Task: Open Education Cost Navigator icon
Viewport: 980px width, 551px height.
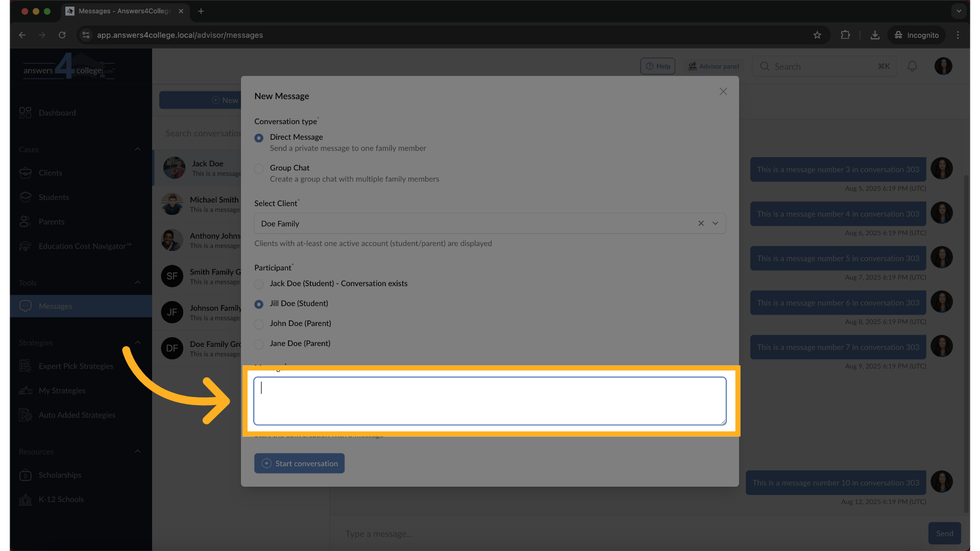Action: [x=25, y=246]
